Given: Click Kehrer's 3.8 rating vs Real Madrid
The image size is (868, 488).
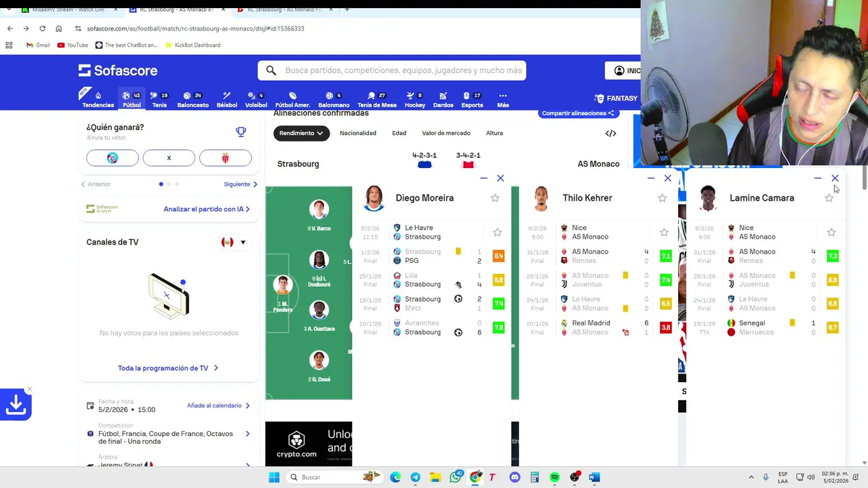Looking at the screenshot, I should coord(665,327).
